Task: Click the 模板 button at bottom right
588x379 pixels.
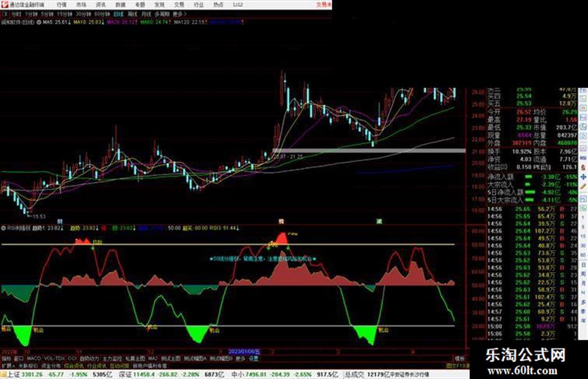Action: 459,358
